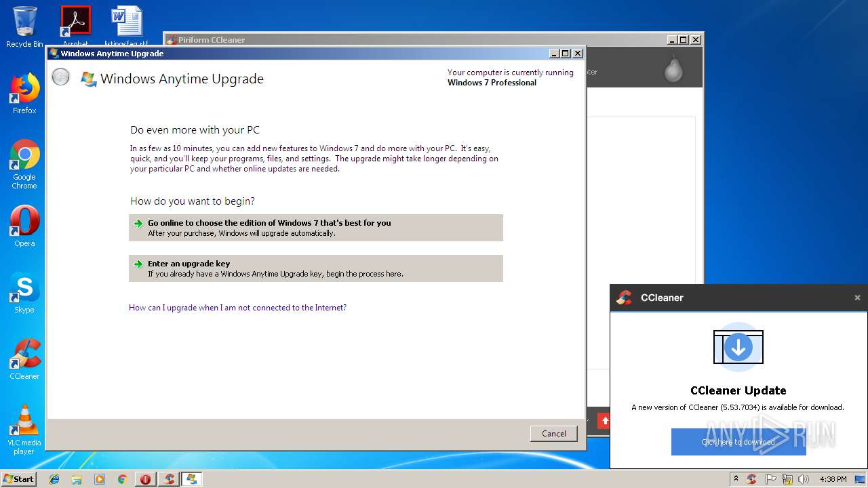Open Windows Explorer from the taskbar

77,479
